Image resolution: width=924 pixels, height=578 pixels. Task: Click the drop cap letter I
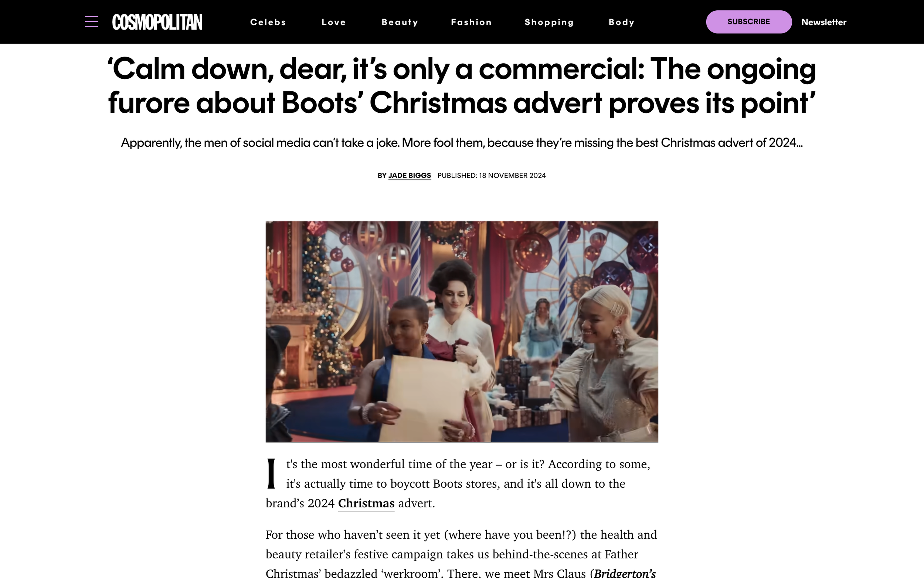(271, 474)
